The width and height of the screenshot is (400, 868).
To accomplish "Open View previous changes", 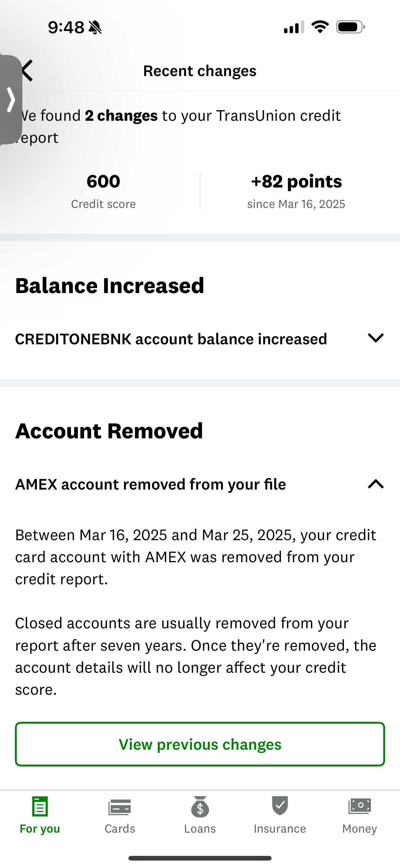I will coord(200,744).
